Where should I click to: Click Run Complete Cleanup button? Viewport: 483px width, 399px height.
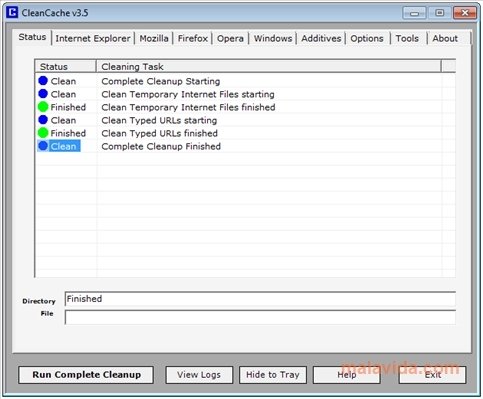click(86, 375)
